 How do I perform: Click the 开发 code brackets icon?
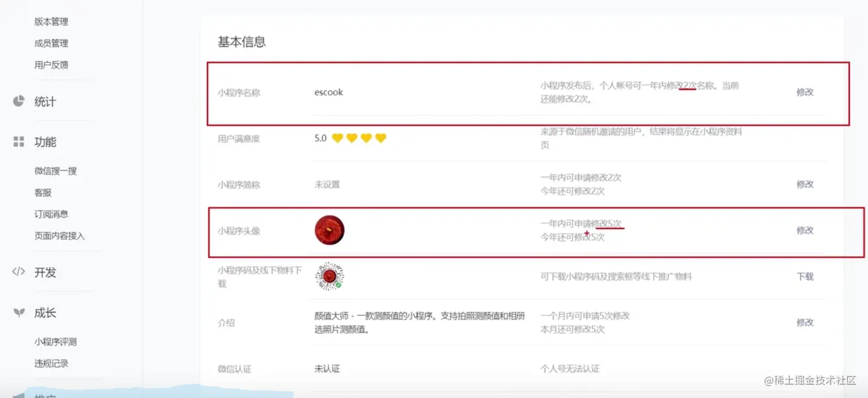point(19,272)
